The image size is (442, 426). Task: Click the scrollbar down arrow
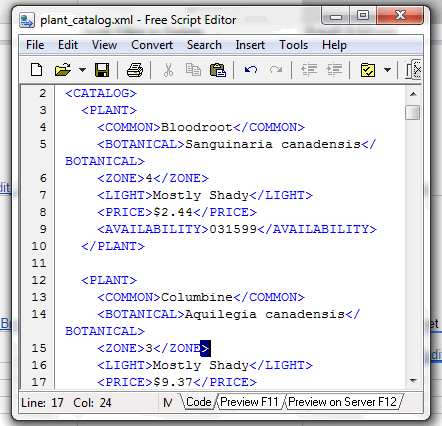tap(413, 380)
